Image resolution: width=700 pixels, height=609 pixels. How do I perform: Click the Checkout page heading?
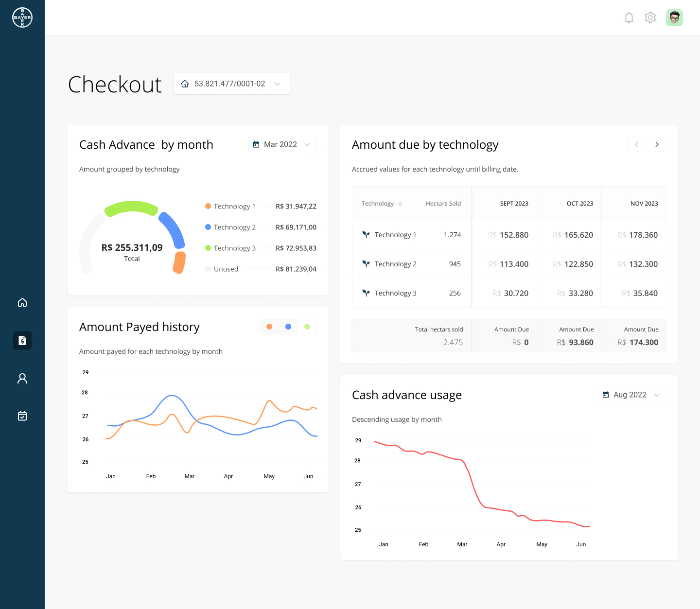click(x=115, y=84)
